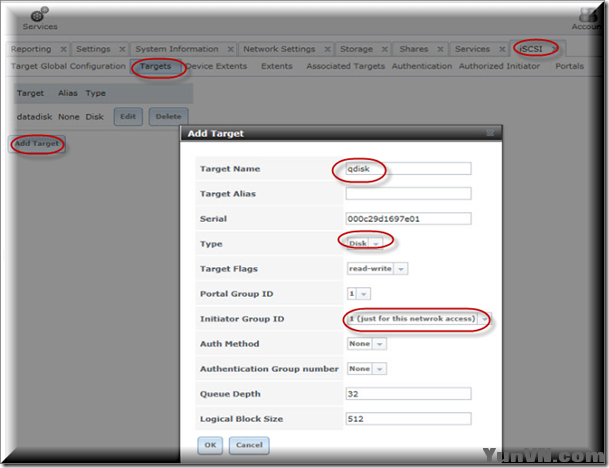Image resolution: width=609 pixels, height=468 pixels.
Task: Delete the datadisk target
Action: (169, 117)
